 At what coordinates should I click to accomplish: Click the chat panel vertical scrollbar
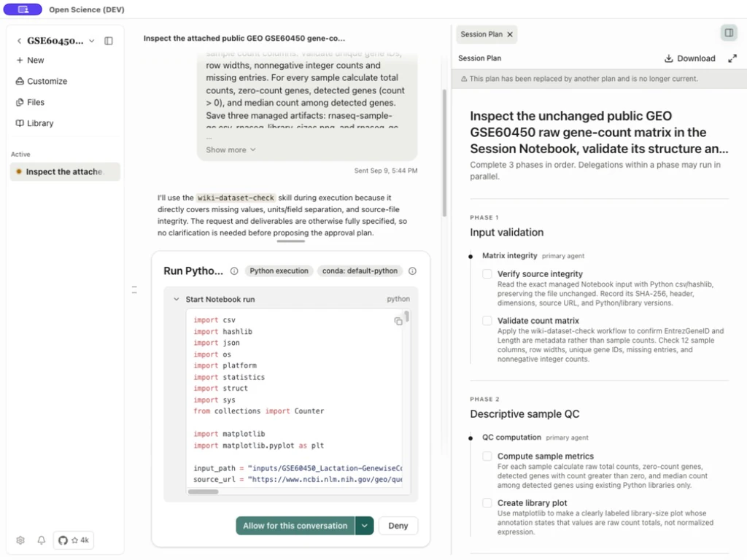tap(444, 152)
